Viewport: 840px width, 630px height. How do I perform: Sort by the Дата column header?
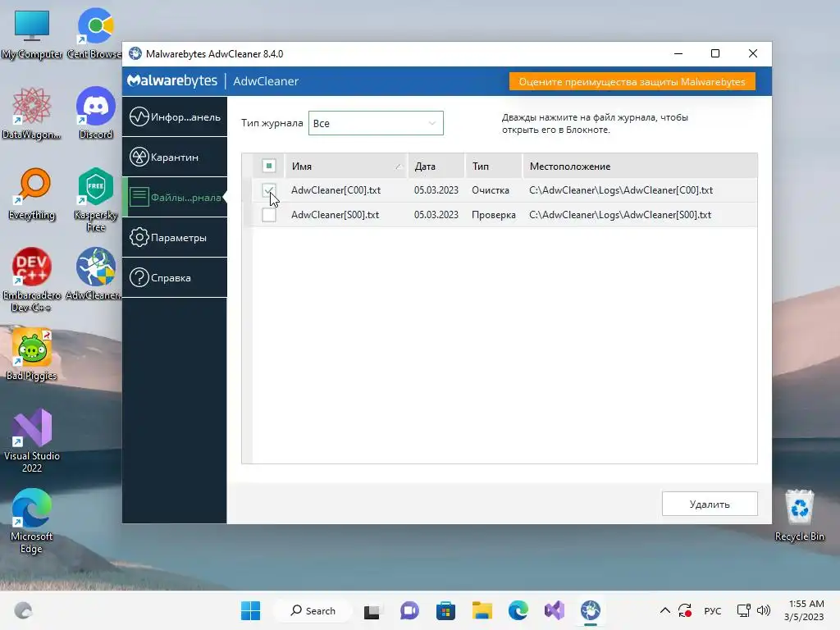pos(436,166)
